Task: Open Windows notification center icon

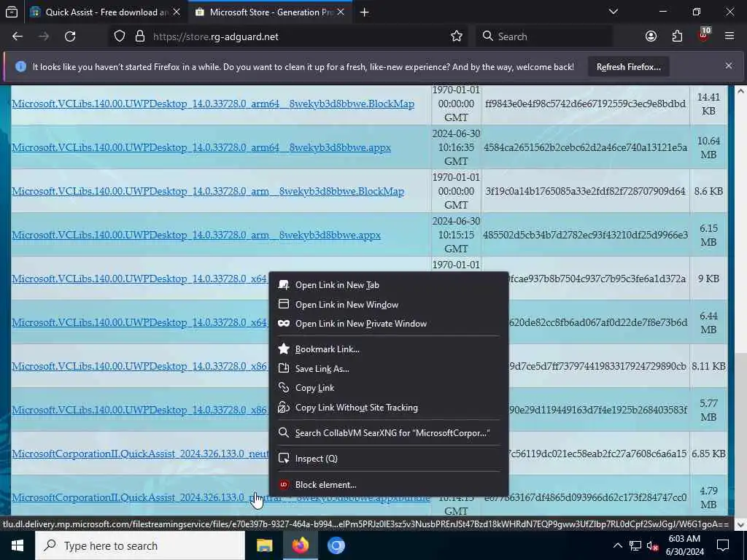Action: pyautogui.click(x=723, y=545)
